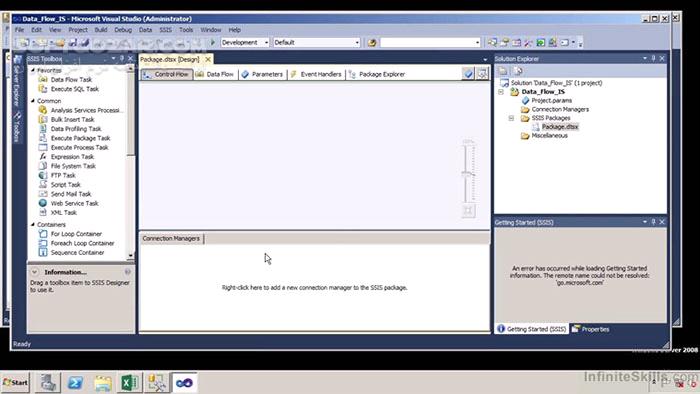Viewport: 700px width, 394px height.
Task: Collapse the SSIS Packages folder node
Action: [x=512, y=118]
